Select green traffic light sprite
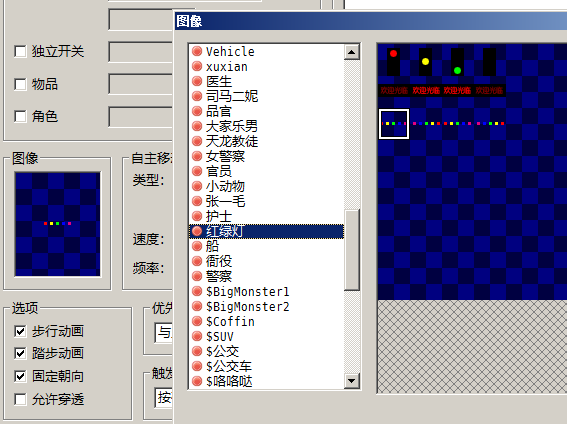Screen dimensions: 567x424 coord(457,61)
